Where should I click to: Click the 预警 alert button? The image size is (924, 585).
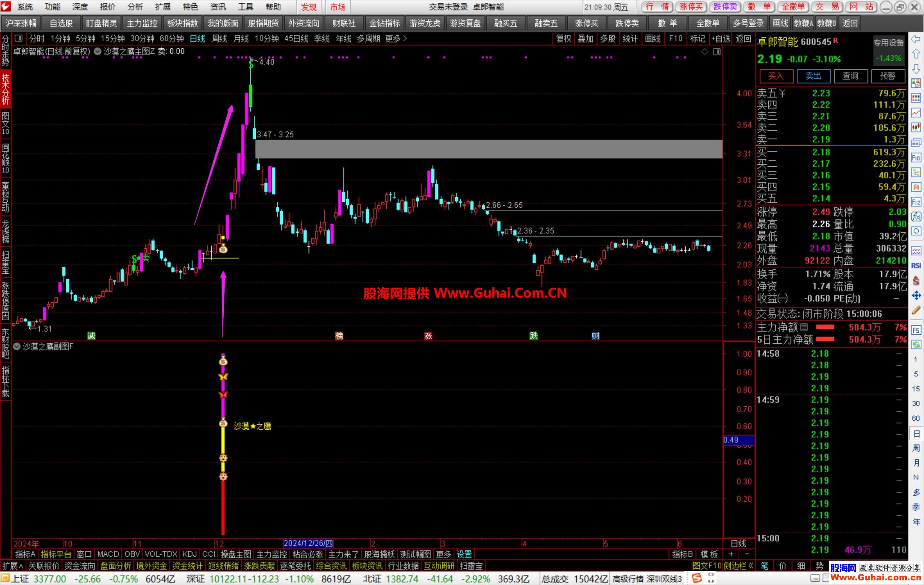point(888,76)
